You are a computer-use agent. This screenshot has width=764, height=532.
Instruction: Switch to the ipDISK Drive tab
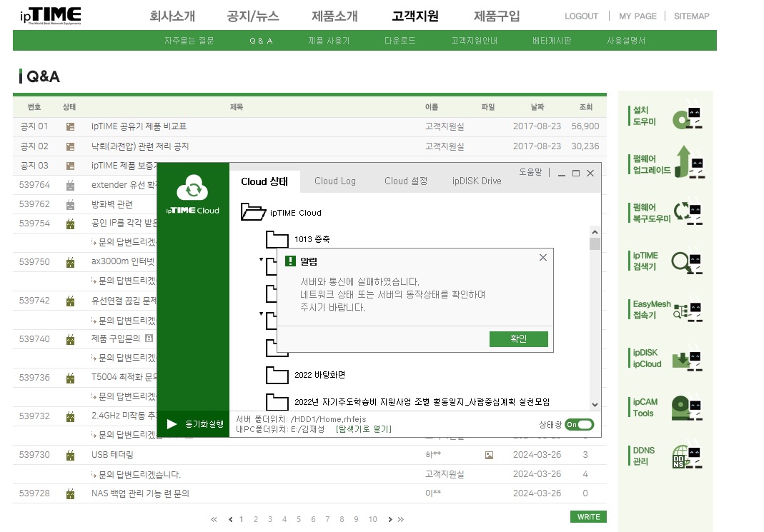click(477, 181)
